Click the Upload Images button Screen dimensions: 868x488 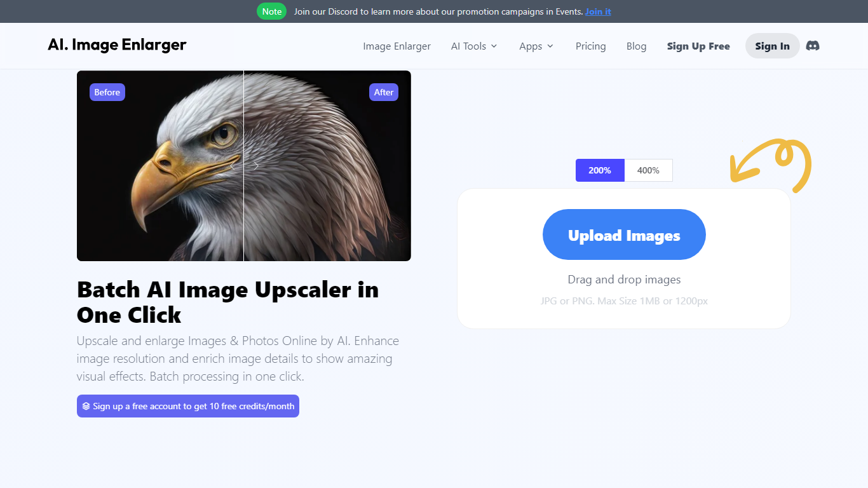(x=624, y=234)
